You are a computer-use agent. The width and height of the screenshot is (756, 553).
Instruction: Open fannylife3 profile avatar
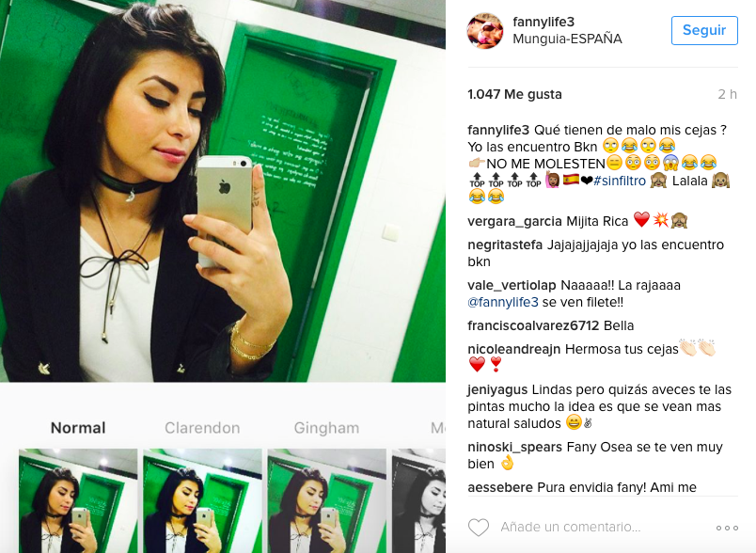click(485, 31)
